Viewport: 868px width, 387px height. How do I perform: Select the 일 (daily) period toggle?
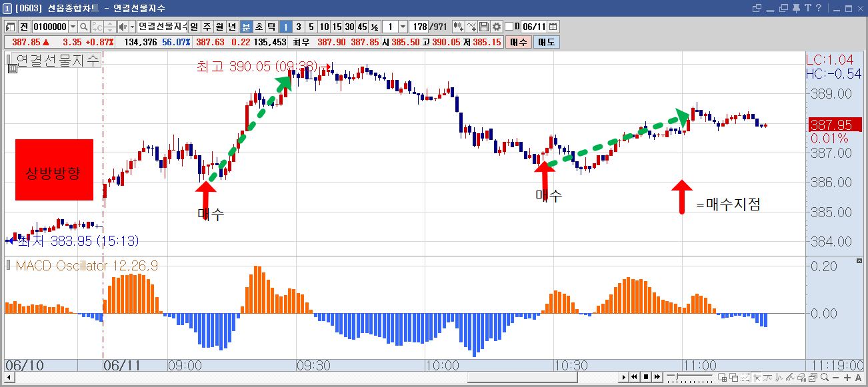tap(195, 27)
